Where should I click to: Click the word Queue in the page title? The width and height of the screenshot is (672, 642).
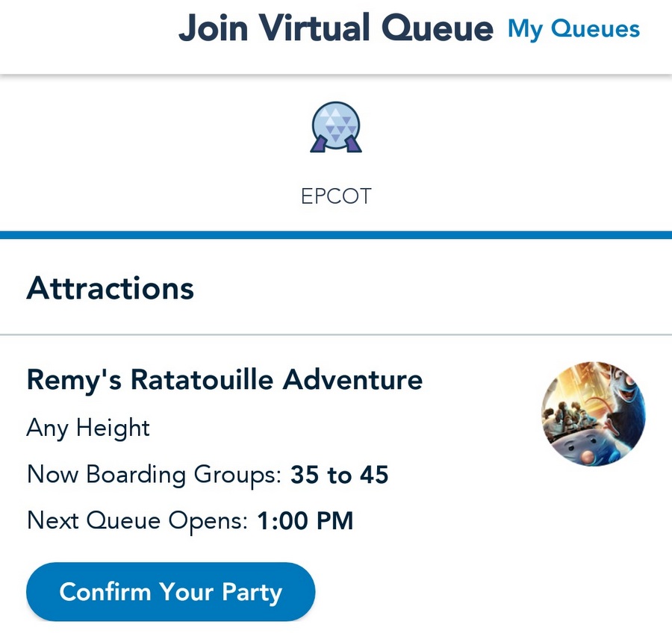pos(437,29)
